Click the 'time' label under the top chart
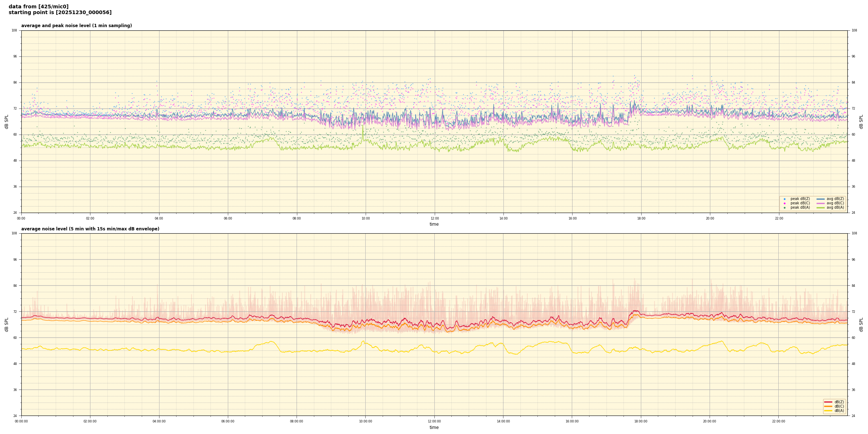This screenshot has height=434, width=868. tap(434, 224)
